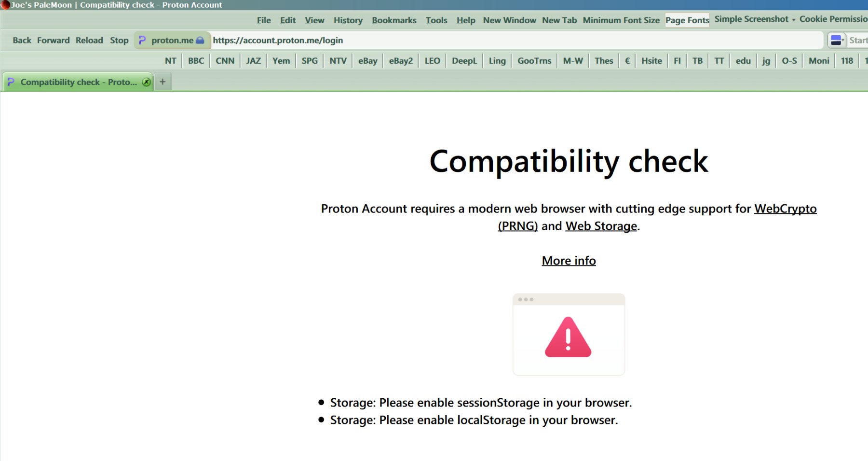Click Minimum Font Size button

621,20
